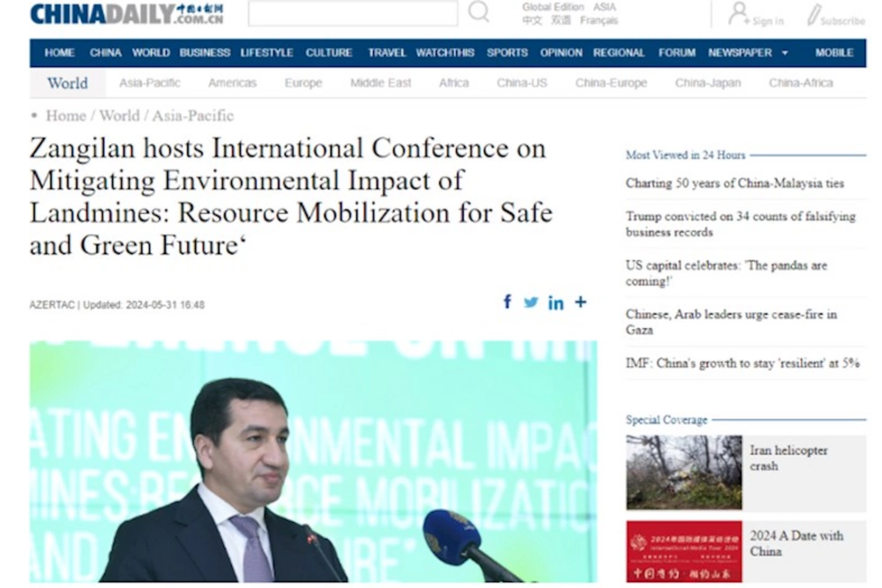Click the Special Coverage heading
This screenshot has height=588, width=882.
(667, 420)
